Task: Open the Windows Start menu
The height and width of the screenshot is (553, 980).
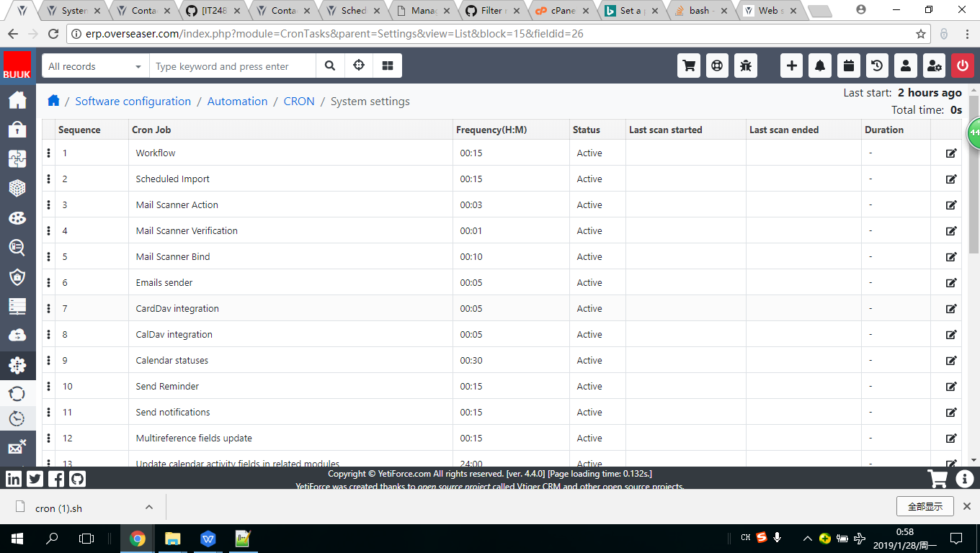Action: (17, 538)
